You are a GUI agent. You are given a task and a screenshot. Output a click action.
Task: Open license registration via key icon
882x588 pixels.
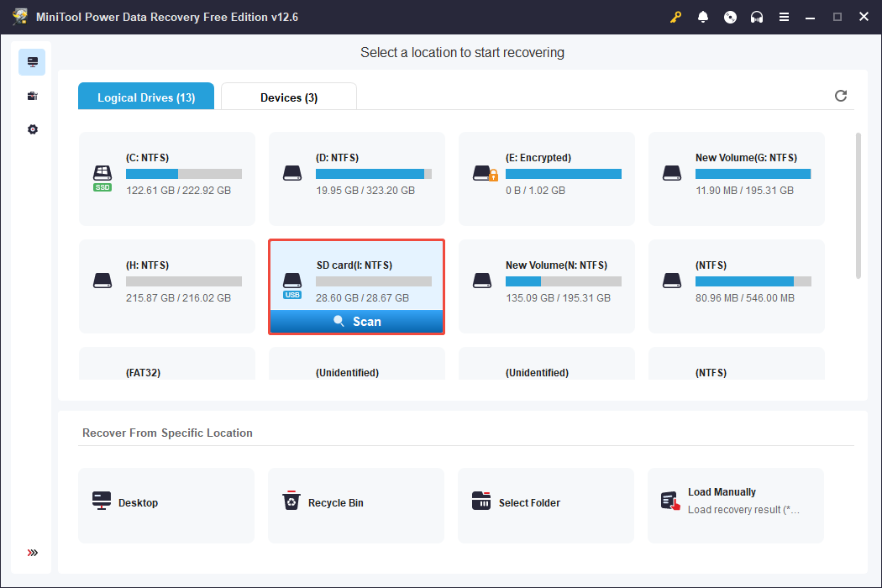point(676,16)
